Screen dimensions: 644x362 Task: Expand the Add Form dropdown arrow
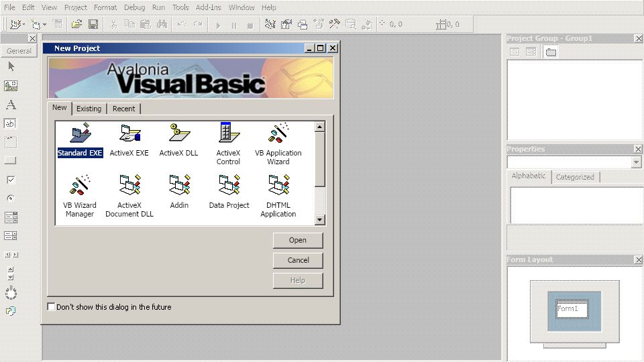44,25
